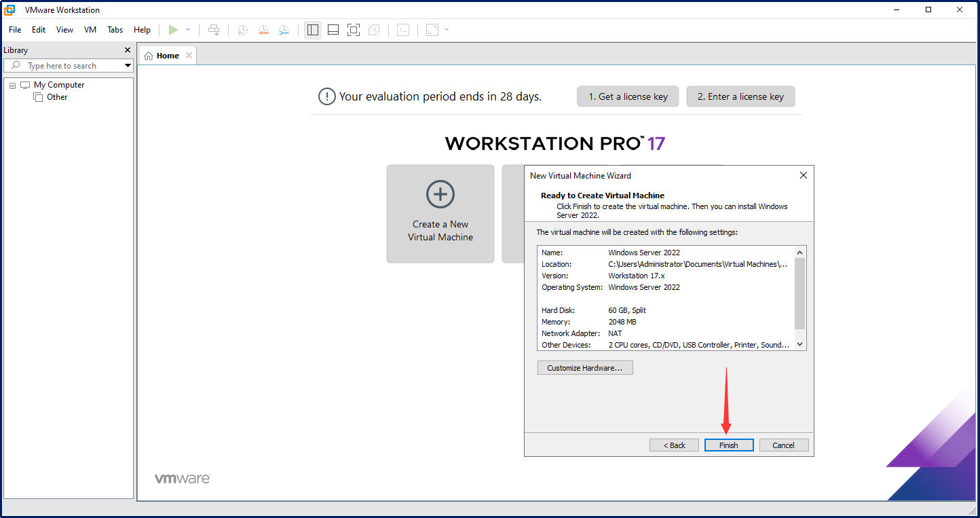
Task: Click the Other Devices value line
Action: coord(699,345)
